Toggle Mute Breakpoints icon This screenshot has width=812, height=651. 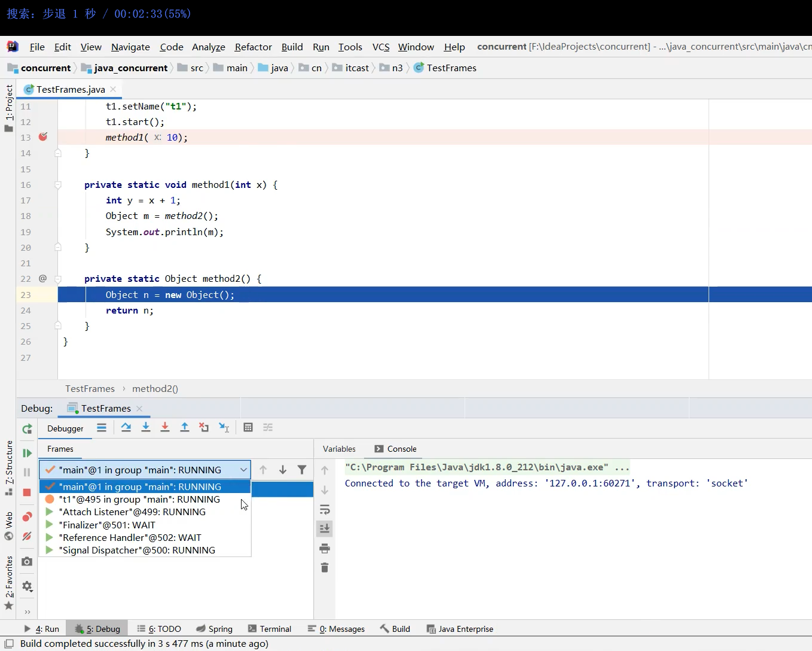point(27,537)
